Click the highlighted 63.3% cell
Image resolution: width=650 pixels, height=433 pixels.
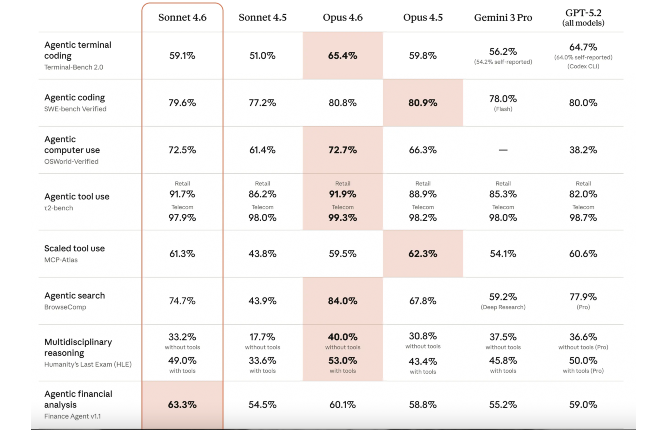(x=182, y=405)
